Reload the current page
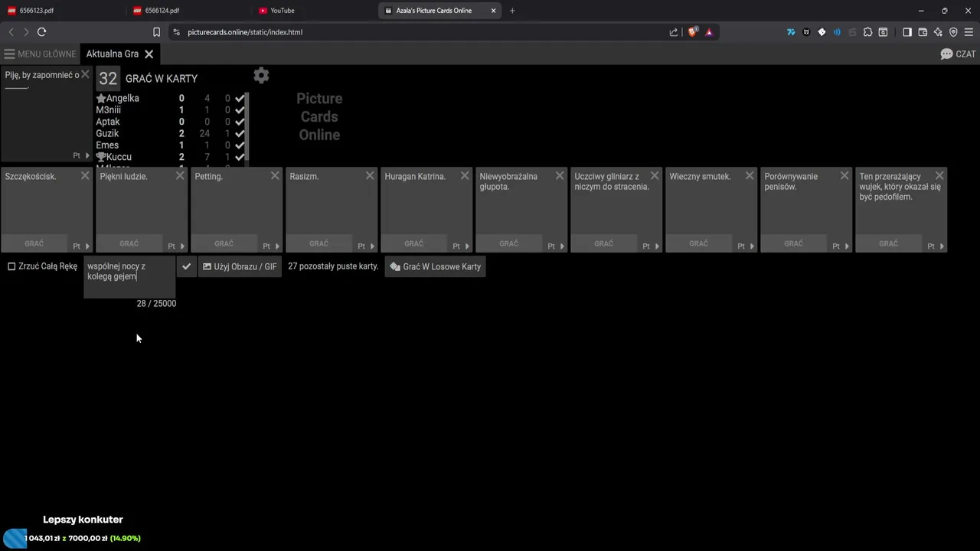The image size is (980, 551). [42, 32]
